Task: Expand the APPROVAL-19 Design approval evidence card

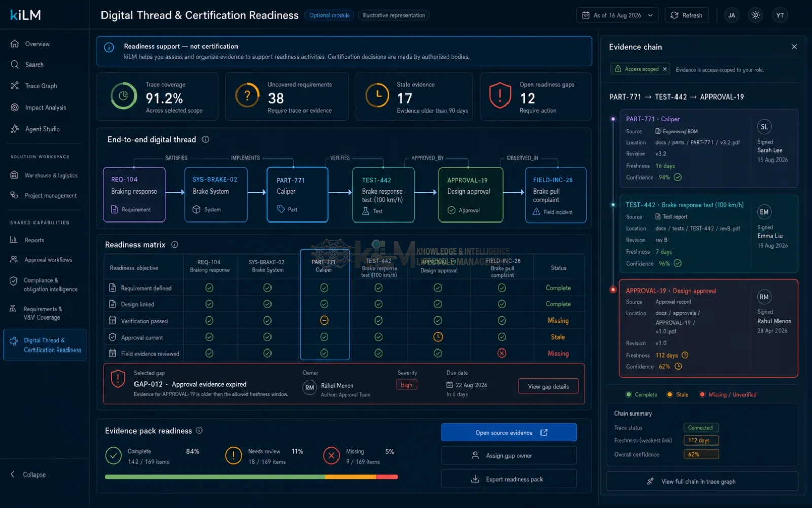Action: click(x=708, y=328)
